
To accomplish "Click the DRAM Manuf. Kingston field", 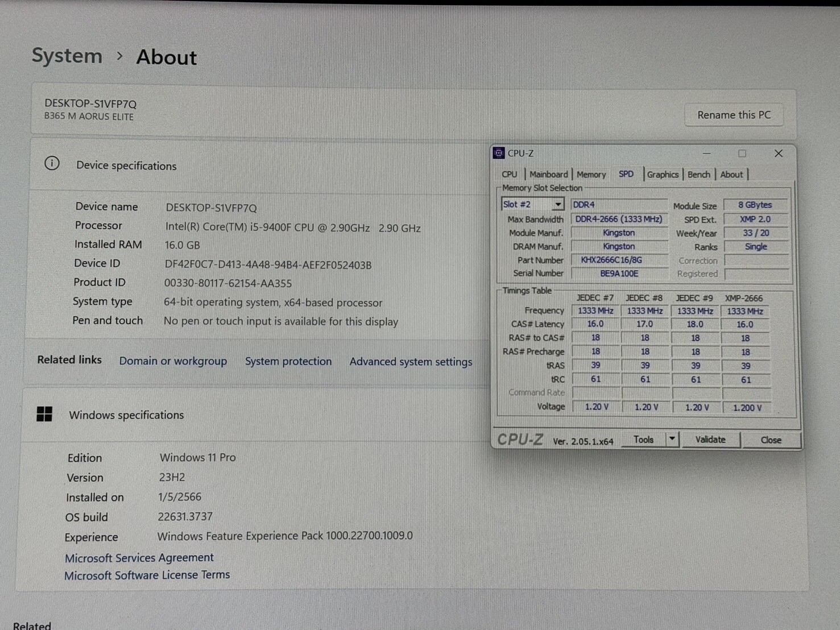I will [619, 246].
